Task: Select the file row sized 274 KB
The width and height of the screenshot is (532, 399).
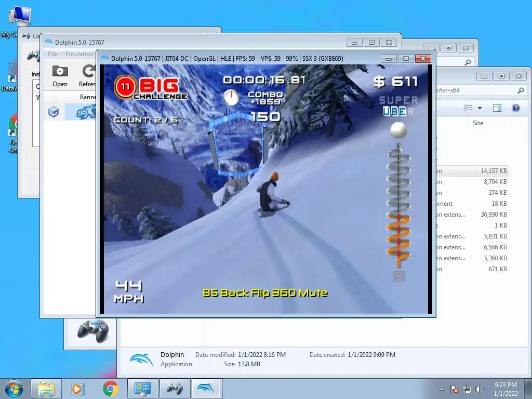Action: 472,192
